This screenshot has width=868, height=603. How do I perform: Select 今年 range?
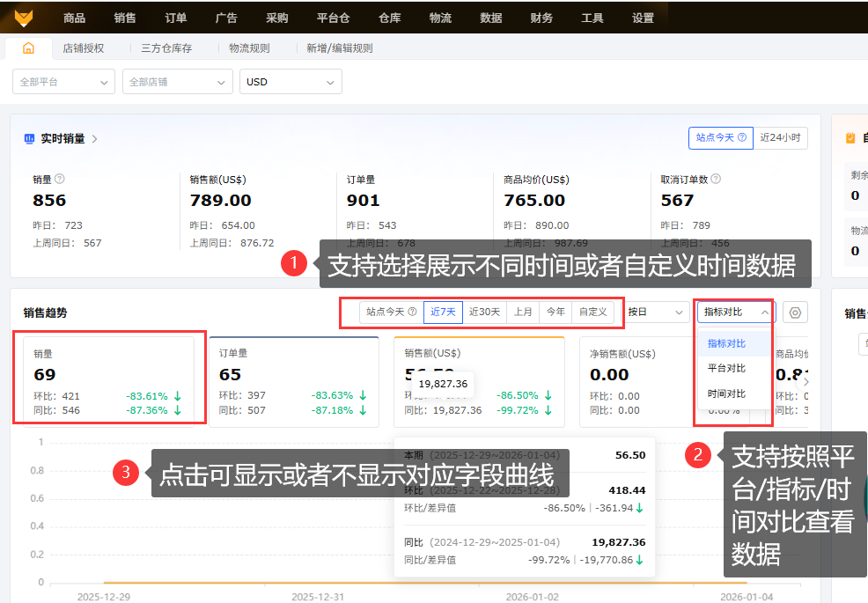click(555, 313)
